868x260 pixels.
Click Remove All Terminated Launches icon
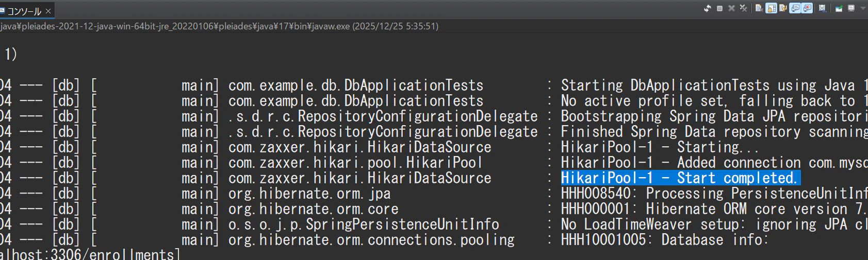click(x=743, y=8)
